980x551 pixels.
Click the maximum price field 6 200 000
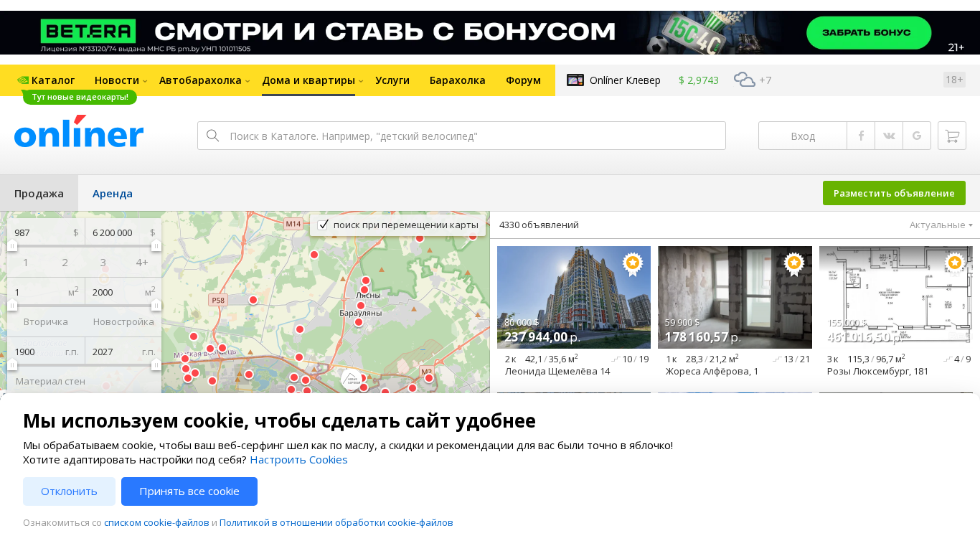(123, 232)
